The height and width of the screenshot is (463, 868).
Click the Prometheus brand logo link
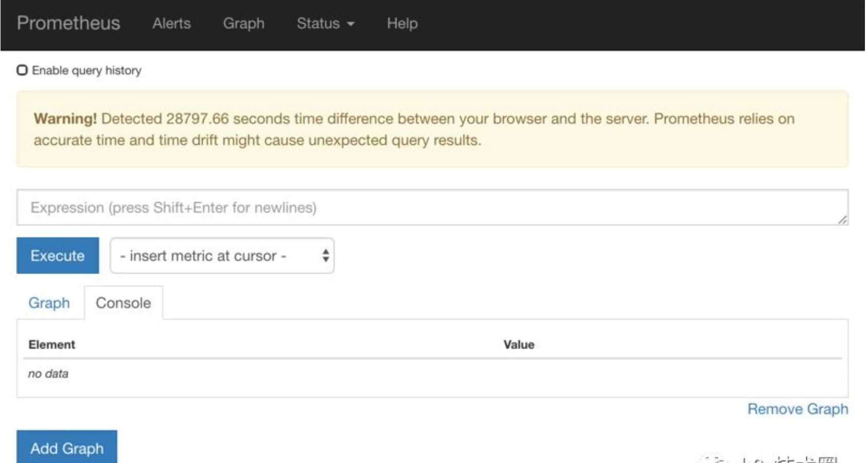68,23
